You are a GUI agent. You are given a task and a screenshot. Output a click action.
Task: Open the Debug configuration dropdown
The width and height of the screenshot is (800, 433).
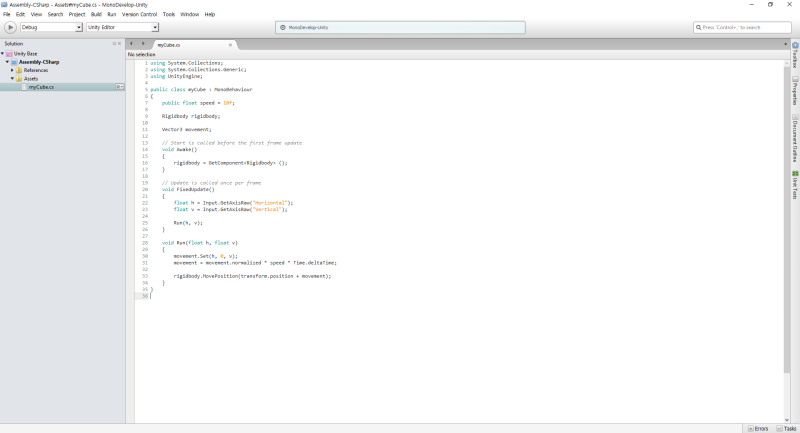pos(51,28)
